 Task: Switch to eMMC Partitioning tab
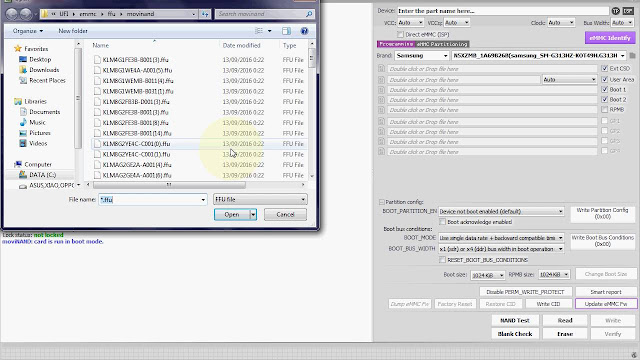[x=442, y=44]
